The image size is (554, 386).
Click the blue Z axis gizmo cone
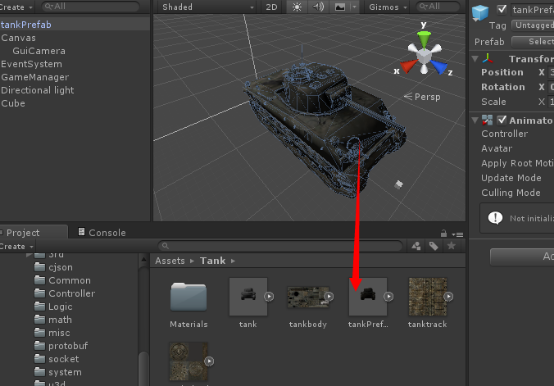[439, 67]
